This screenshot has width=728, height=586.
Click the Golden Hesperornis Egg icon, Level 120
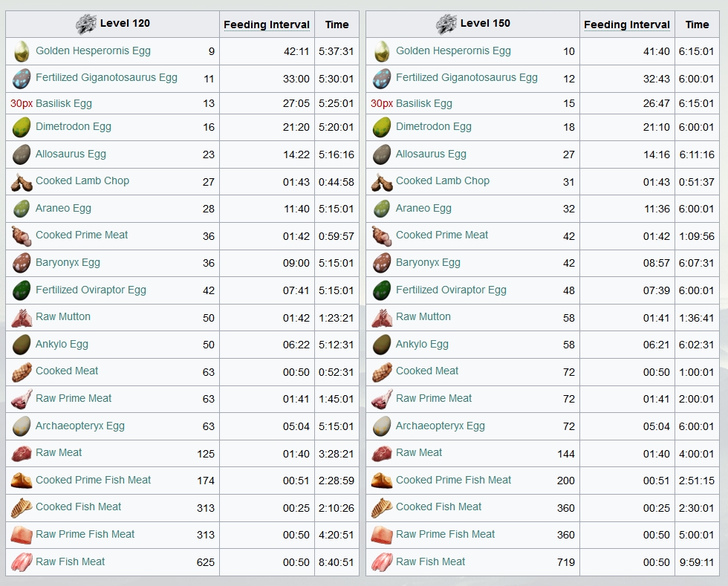[22, 51]
